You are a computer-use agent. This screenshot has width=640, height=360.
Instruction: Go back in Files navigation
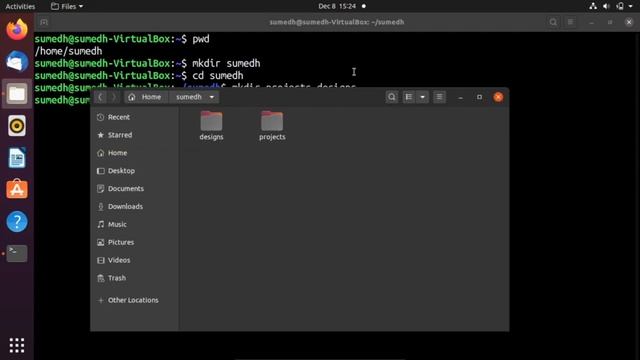tap(100, 97)
